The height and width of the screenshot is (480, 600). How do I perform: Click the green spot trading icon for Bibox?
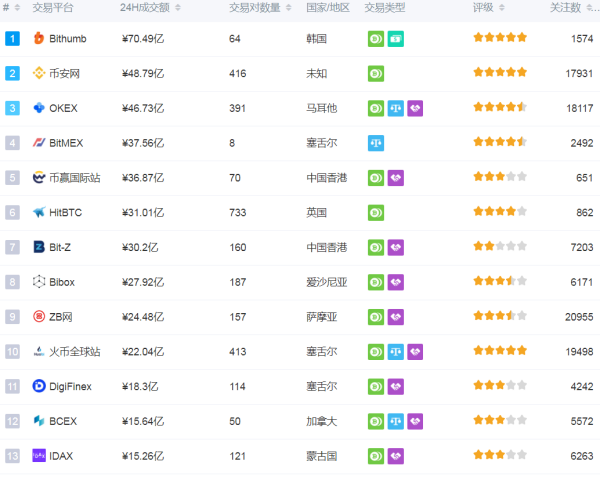(x=376, y=282)
